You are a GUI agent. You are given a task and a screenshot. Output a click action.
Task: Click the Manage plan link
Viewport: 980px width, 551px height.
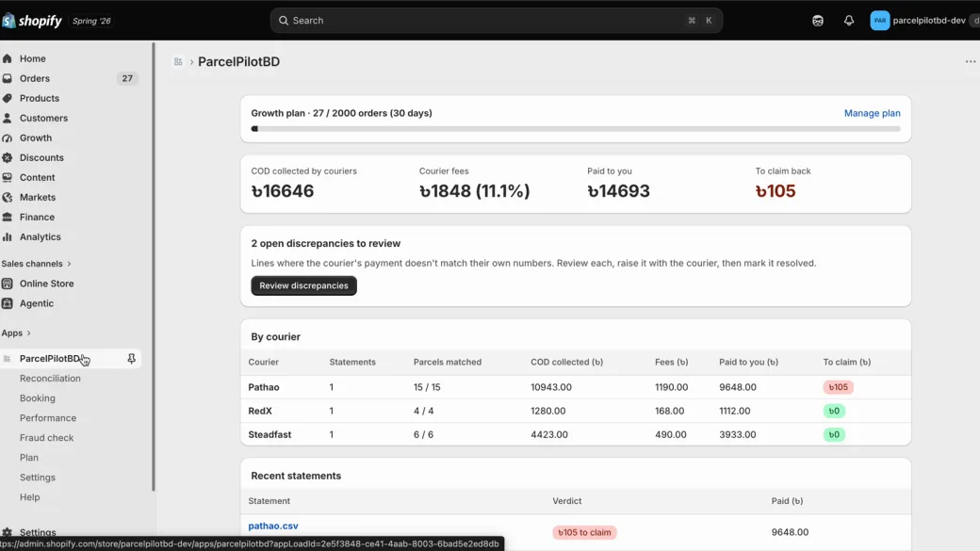873,113
